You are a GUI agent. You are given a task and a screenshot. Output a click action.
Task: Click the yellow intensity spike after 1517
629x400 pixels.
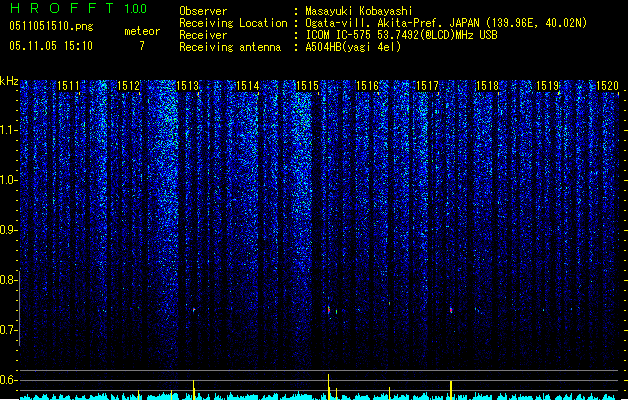click(x=451, y=390)
